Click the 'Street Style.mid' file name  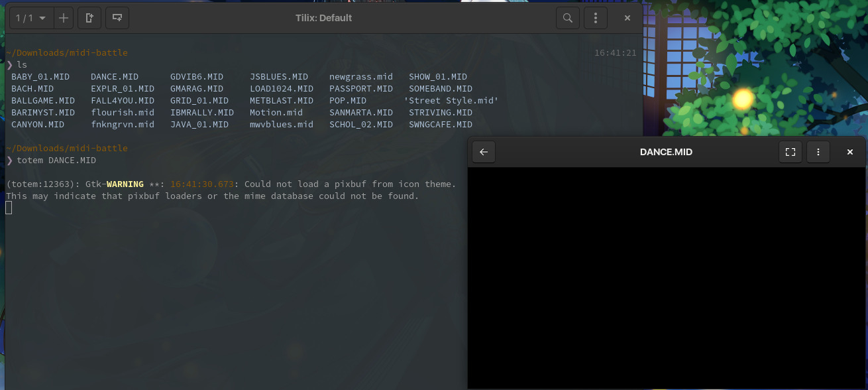[x=451, y=101]
